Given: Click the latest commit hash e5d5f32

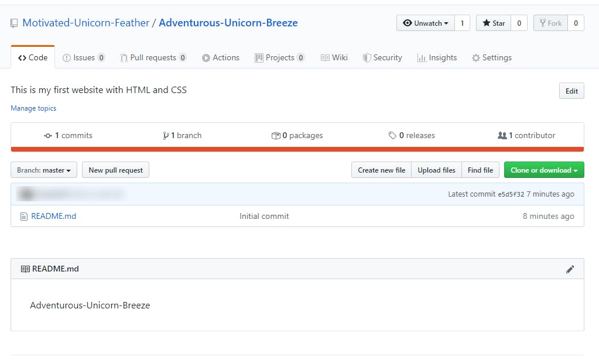Looking at the screenshot, I should 511,194.
